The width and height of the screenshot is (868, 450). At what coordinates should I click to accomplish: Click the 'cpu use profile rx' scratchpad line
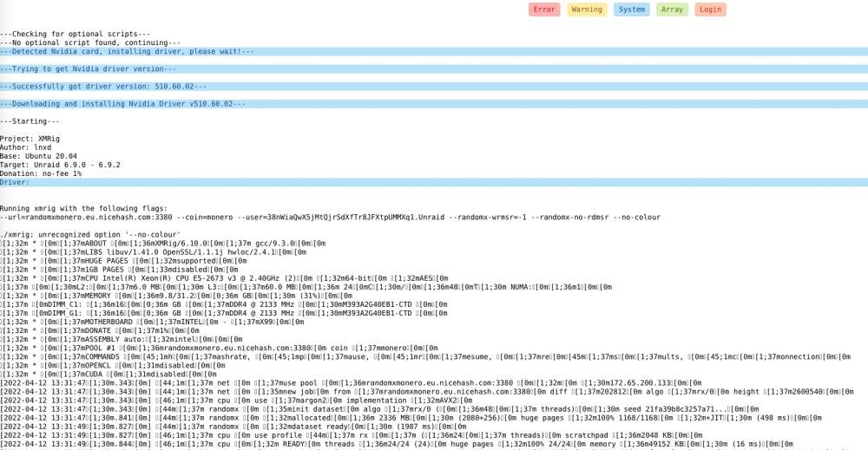(351, 435)
